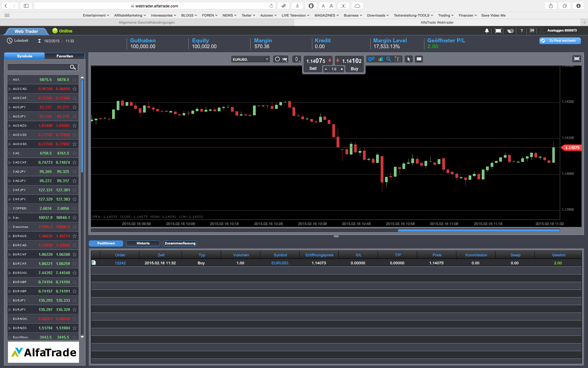Click the Lokalzeit clock icon

(x=10, y=40)
